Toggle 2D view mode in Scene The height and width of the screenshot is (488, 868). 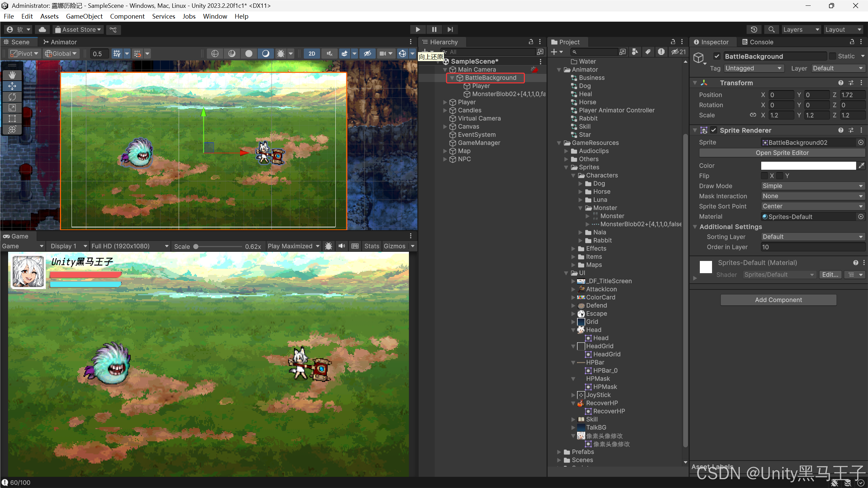click(x=312, y=54)
